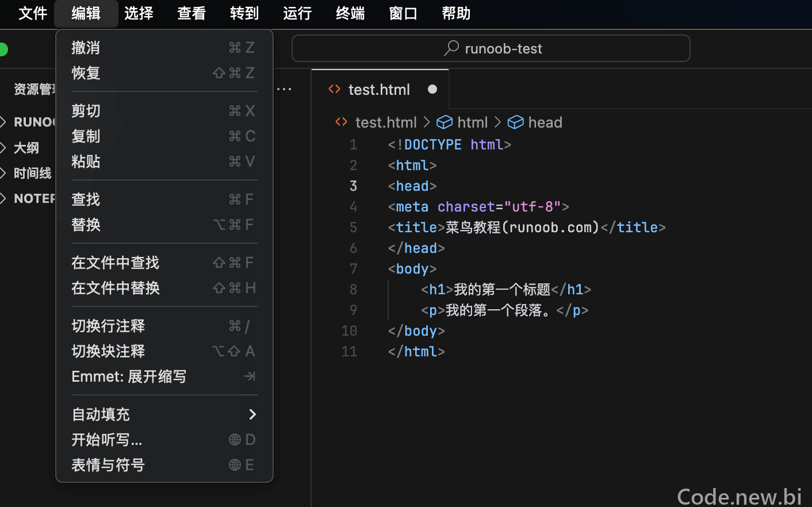Select the test.html editor tab
The width and height of the screenshot is (812, 507).
[380, 90]
